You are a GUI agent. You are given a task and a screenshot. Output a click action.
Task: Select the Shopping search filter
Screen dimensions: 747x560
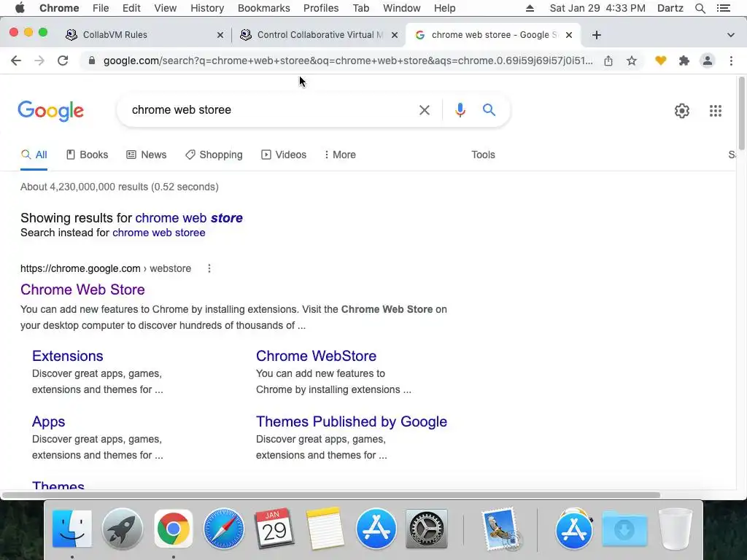pos(214,155)
